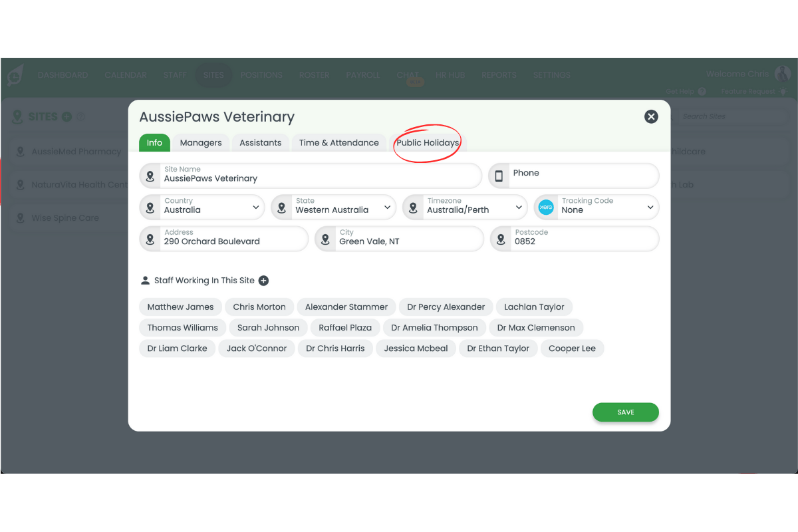The width and height of the screenshot is (798, 532).
Task: Click the phone icon in Phone field
Action: coord(499,176)
